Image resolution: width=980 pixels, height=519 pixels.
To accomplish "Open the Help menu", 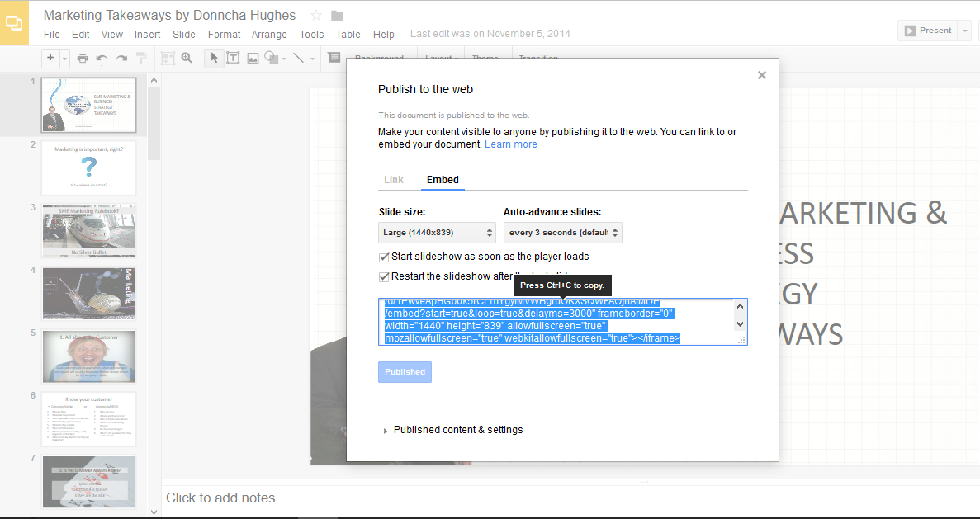I will [x=384, y=35].
